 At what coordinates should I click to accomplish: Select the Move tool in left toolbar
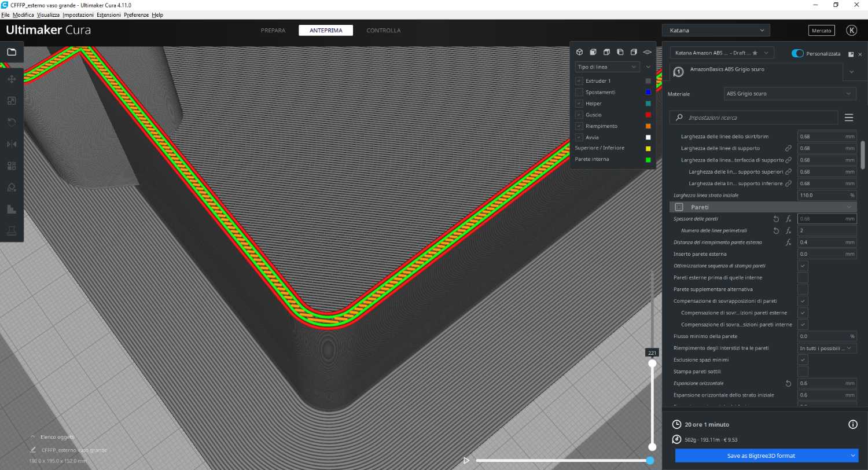(x=12, y=79)
